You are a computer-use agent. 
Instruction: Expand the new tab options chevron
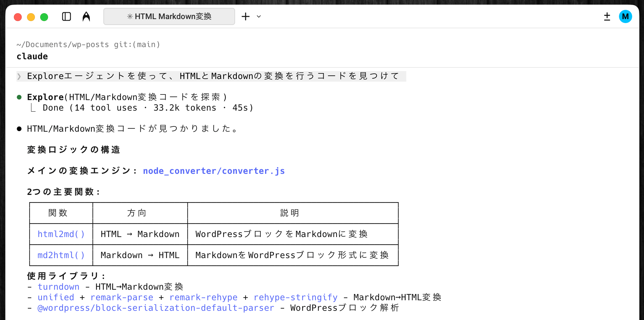click(259, 16)
